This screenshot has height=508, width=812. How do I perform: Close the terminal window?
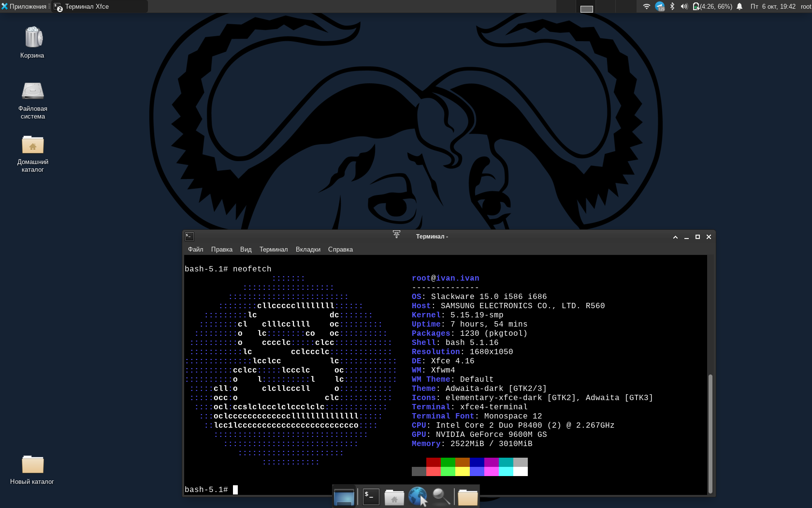pyautogui.click(x=709, y=237)
